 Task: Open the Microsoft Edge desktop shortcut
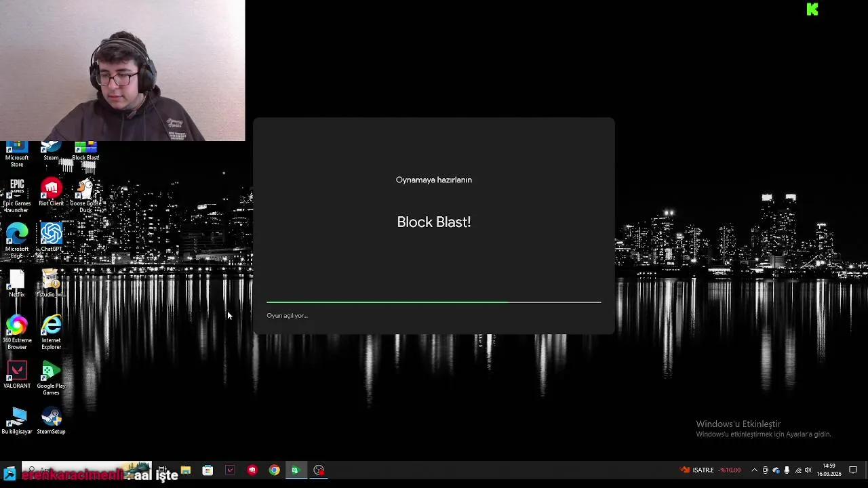pos(17,241)
